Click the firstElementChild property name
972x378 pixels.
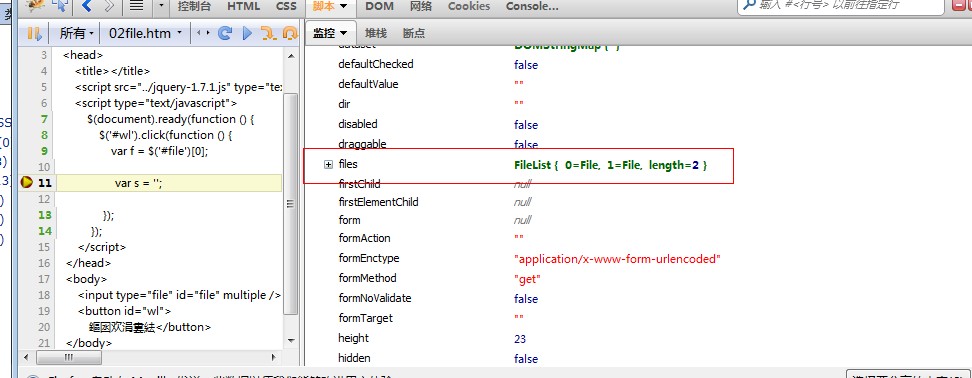(378, 202)
